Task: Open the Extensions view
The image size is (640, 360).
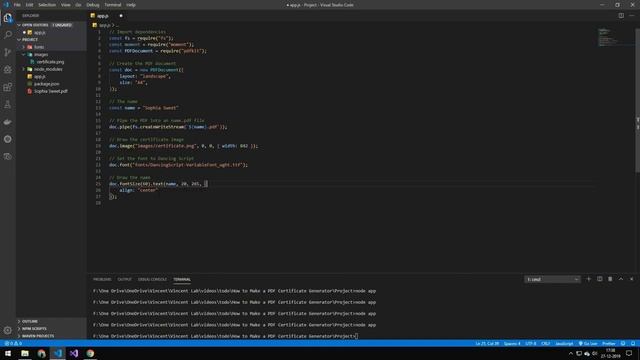Action: tap(8, 87)
